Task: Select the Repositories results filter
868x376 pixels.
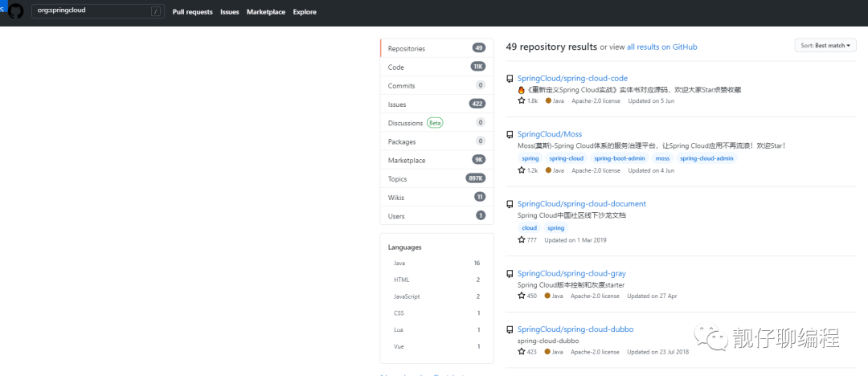Action: click(x=436, y=48)
